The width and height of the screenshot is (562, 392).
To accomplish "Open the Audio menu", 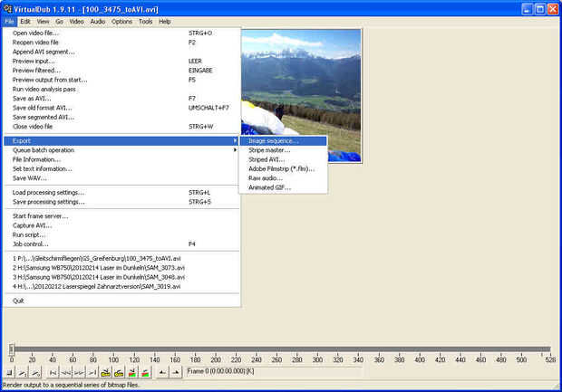I will (98, 22).
